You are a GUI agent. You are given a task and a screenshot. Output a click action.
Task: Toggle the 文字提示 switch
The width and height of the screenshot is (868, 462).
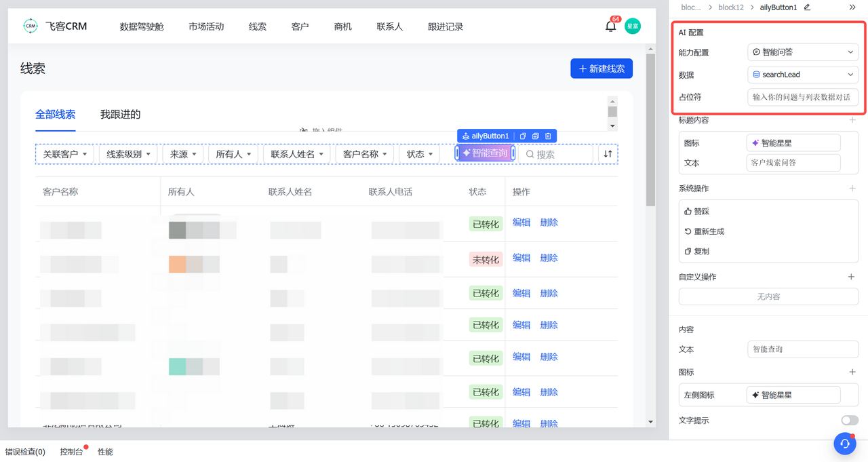point(850,421)
